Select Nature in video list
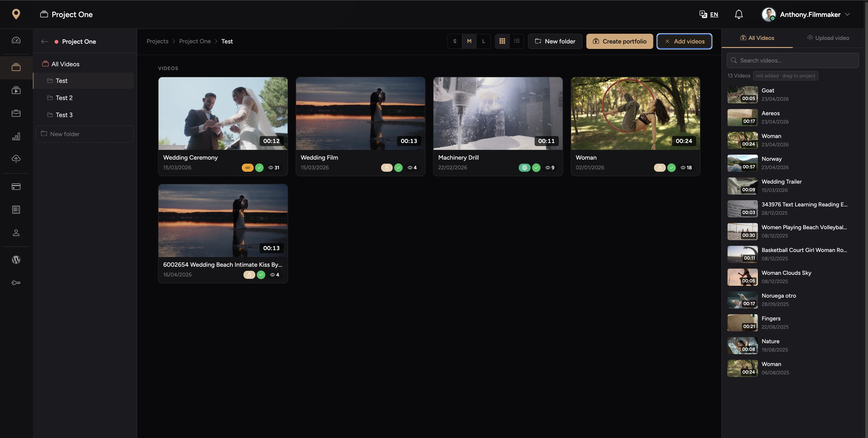 (x=793, y=346)
